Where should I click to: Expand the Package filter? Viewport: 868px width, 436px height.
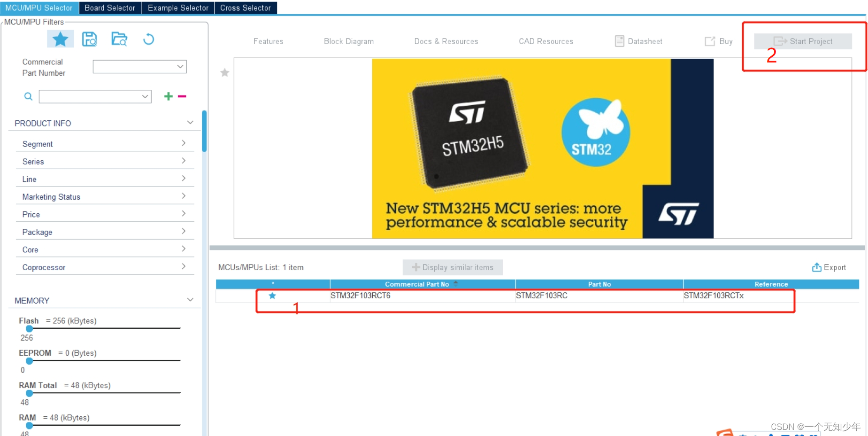[184, 231]
